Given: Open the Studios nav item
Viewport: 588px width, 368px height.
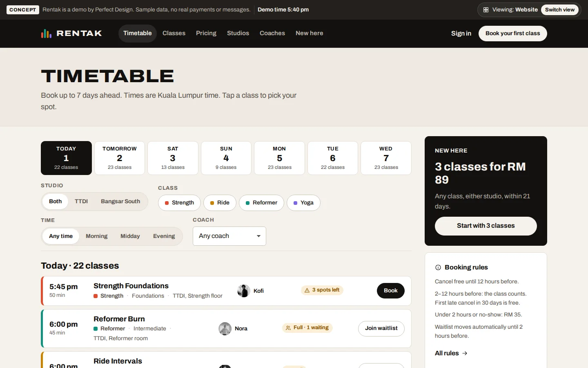Looking at the screenshot, I should click(238, 34).
